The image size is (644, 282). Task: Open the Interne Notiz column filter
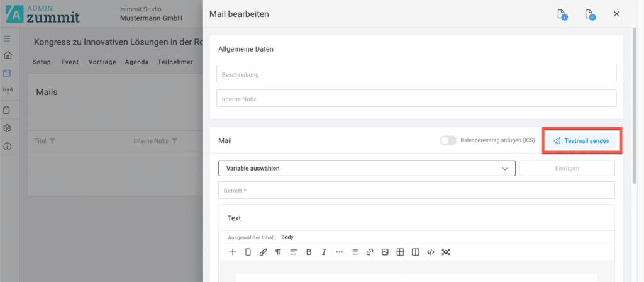pos(174,141)
